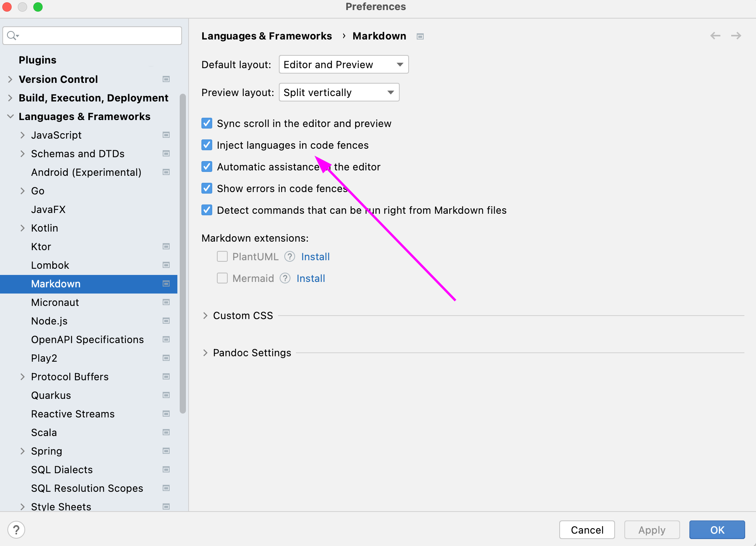Expand the Schemas and DTDs node
This screenshot has height=546, width=756.
22,154
